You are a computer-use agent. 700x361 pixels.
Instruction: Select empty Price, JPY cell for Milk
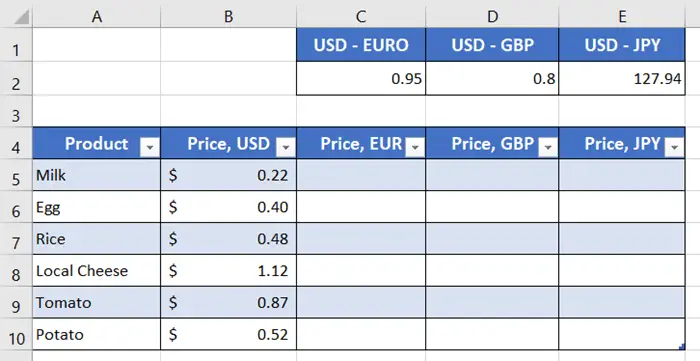[x=622, y=175]
